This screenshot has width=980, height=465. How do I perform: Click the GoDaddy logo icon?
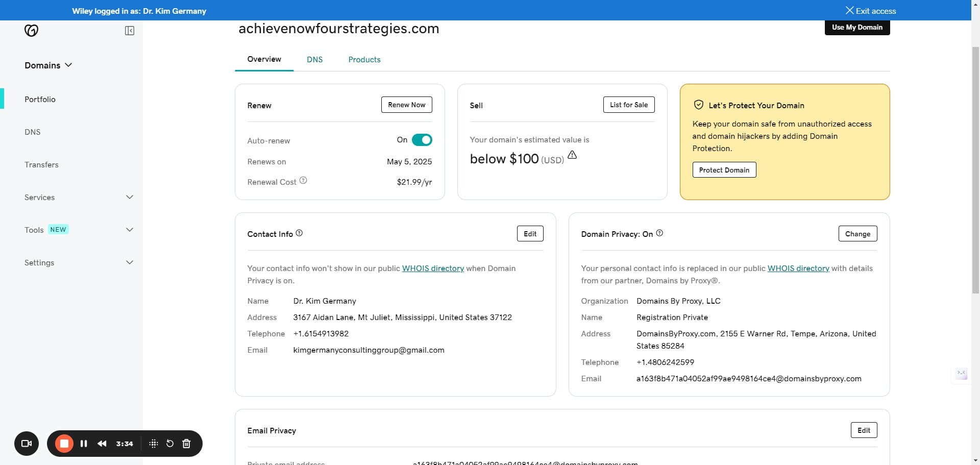pyautogui.click(x=31, y=31)
